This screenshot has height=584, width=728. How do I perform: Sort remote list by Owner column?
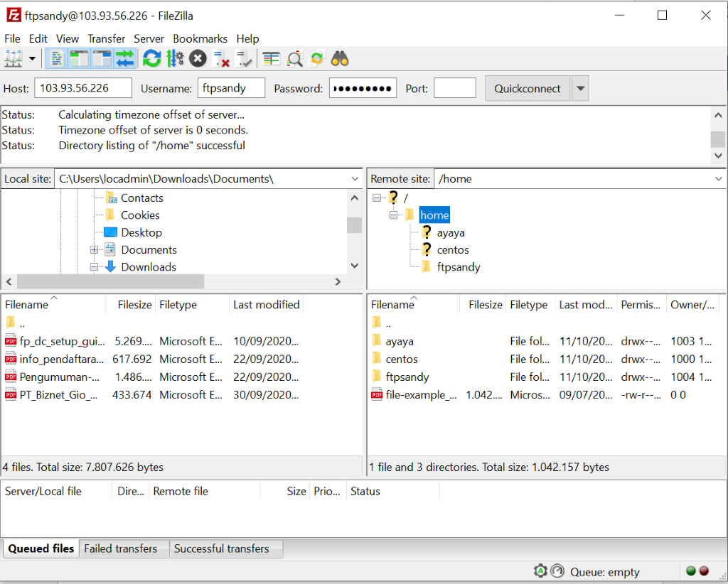(x=692, y=305)
